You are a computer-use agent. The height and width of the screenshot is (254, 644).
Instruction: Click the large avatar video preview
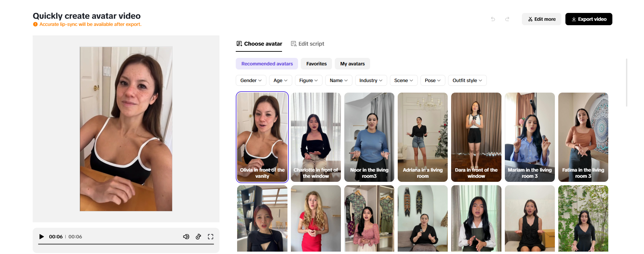tap(126, 129)
